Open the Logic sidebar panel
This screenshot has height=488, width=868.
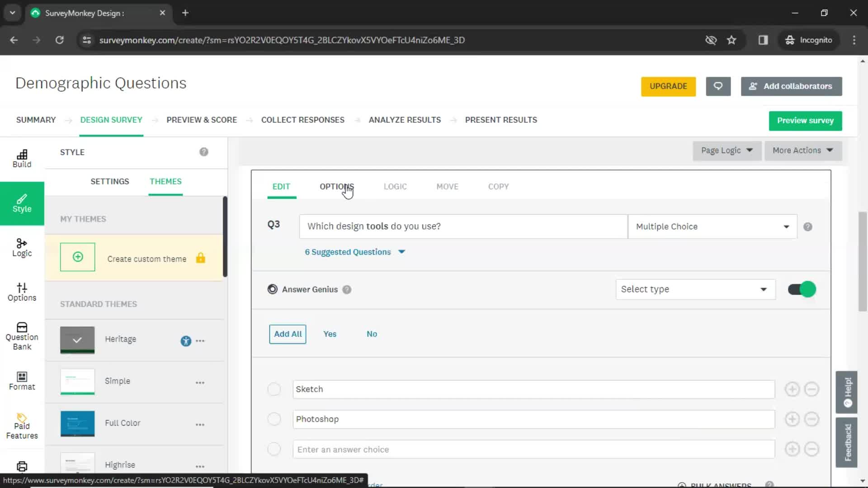[22, 248]
